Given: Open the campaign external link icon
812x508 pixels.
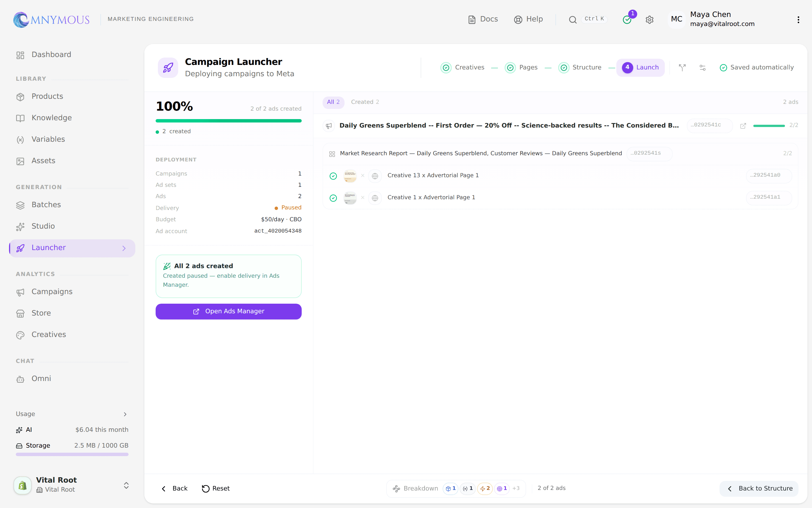Looking at the screenshot, I should point(743,126).
